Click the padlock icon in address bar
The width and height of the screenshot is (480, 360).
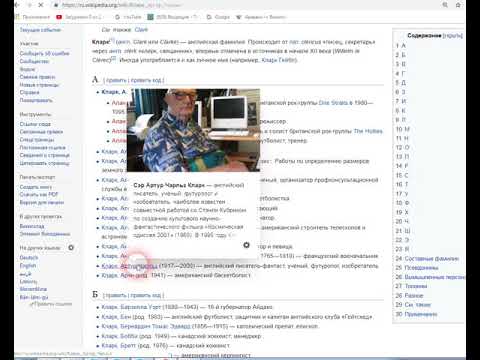pos(56,5)
